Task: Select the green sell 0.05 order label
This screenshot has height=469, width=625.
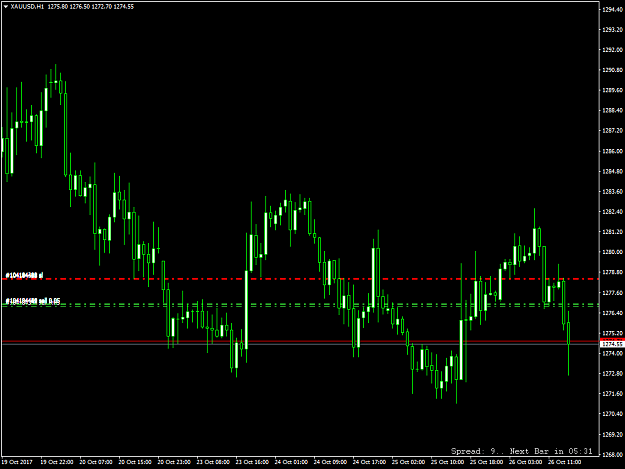Action: (33, 301)
